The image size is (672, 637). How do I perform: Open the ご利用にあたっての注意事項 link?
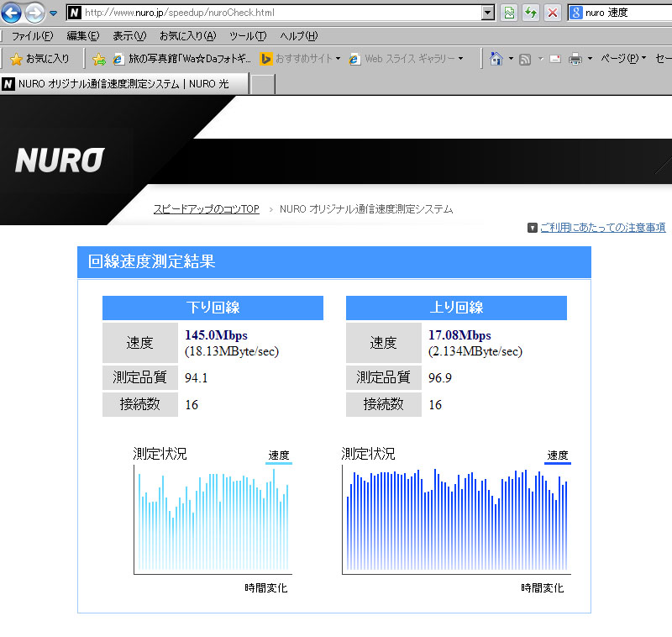602,228
